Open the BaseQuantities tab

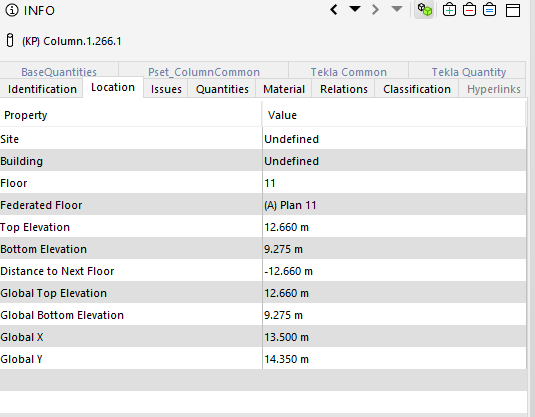point(59,72)
